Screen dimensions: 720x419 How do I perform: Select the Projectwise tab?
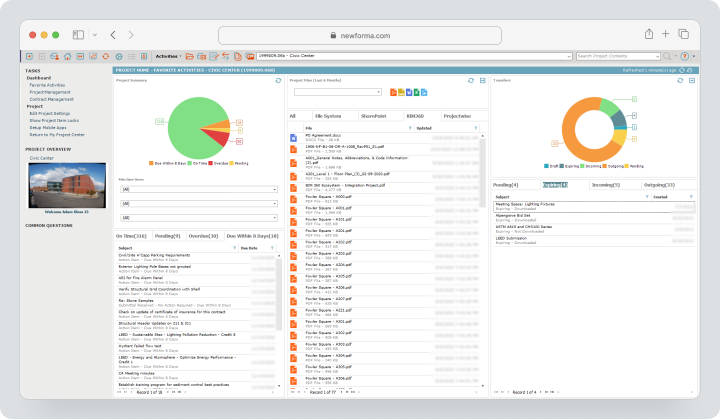coord(457,116)
